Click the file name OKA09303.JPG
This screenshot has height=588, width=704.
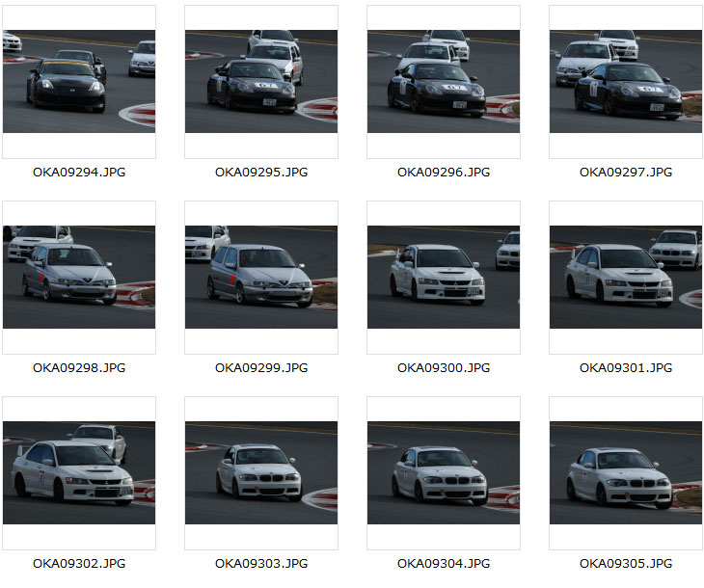(261, 564)
